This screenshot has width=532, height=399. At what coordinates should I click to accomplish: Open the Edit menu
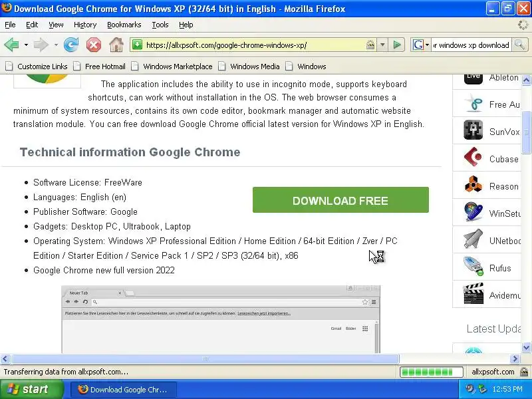pos(32,25)
